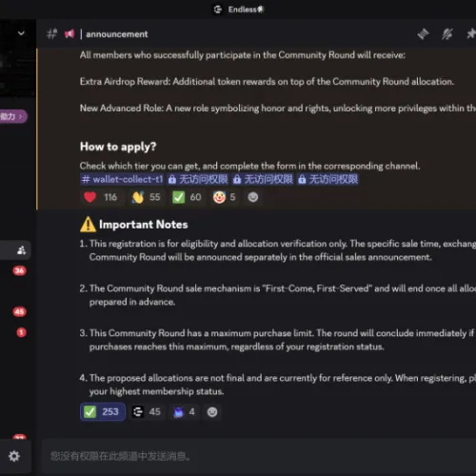Click the announcement megaphone channel icon

click(x=69, y=33)
